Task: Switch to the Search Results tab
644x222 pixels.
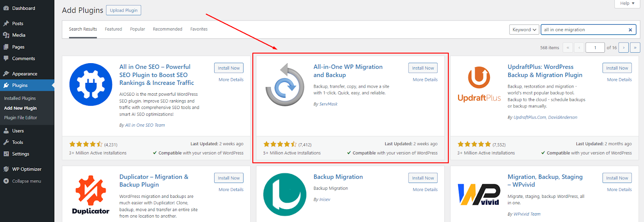Action: (83, 29)
